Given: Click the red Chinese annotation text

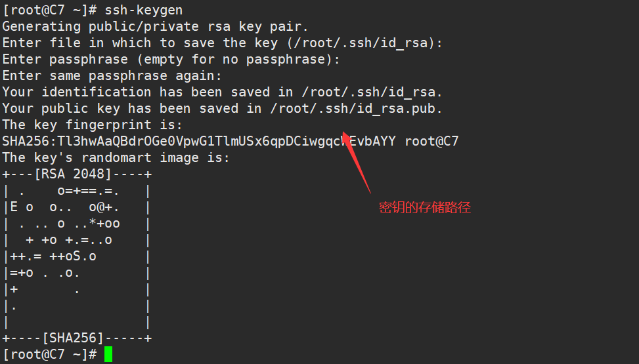Looking at the screenshot, I should coord(425,208).
